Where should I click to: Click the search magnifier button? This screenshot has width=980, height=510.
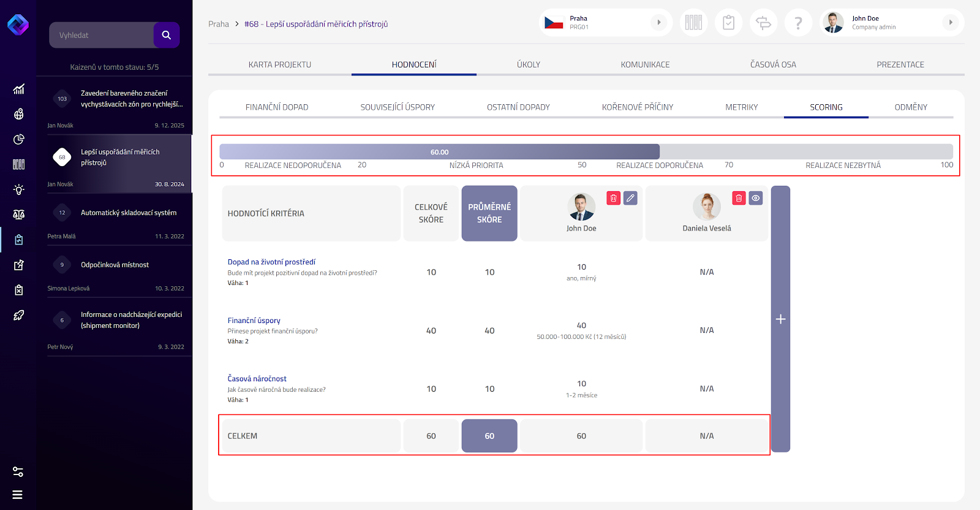pos(166,35)
